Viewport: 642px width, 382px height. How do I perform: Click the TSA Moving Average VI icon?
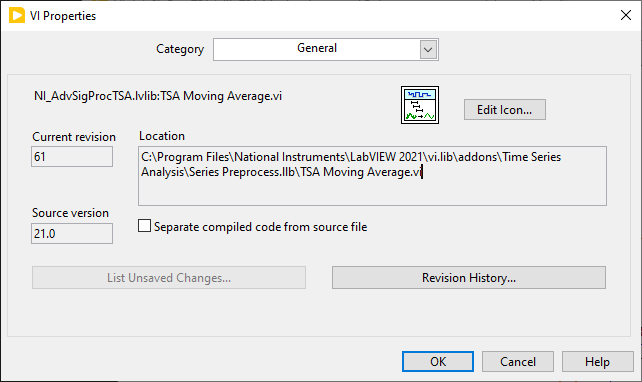(x=420, y=105)
